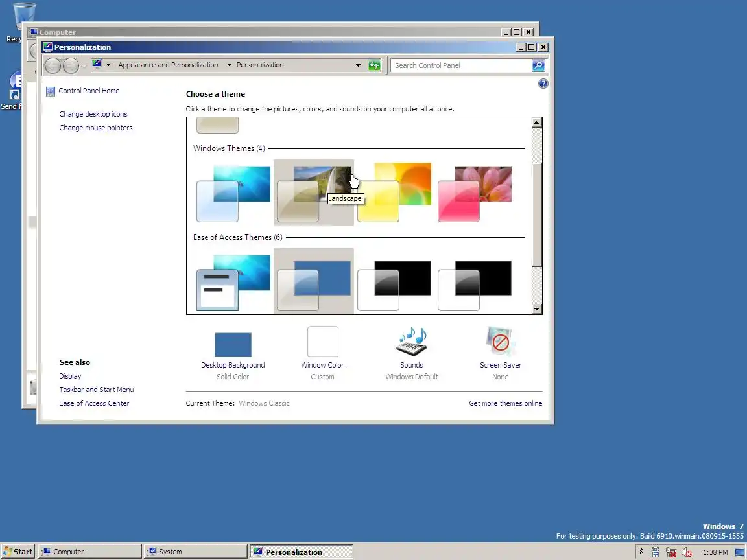Viewport: 747px width, 560px height.
Task: Click the Back navigation arrow button
Action: click(53, 65)
